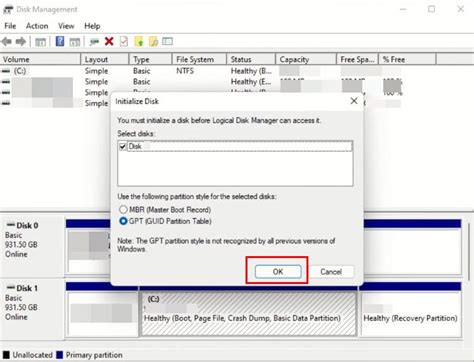474x362 pixels.
Task: Click the Forward arrow in the toolbar
Action: pos(21,42)
